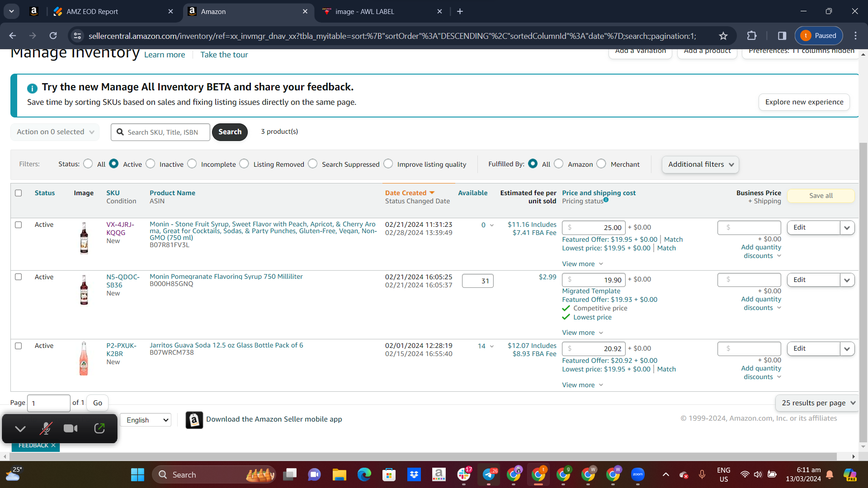Click the magnifier icon in SKU search box
The width and height of the screenshot is (868, 488).
pyautogui.click(x=120, y=132)
